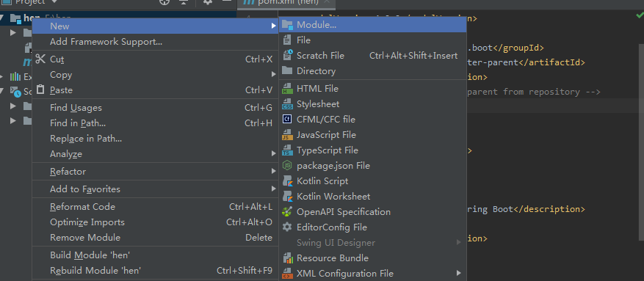Click the Cut scissors icon
644x281 pixels.
point(40,59)
